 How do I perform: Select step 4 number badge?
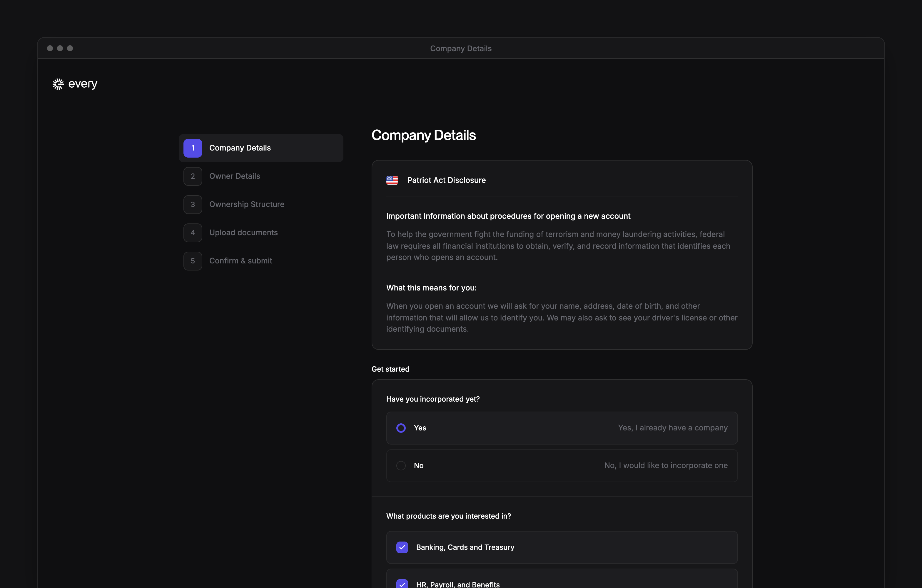tap(193, 233)
